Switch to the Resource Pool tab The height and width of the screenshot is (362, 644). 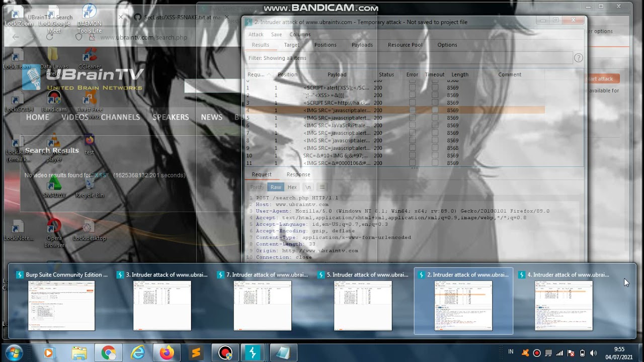[405, 45]
